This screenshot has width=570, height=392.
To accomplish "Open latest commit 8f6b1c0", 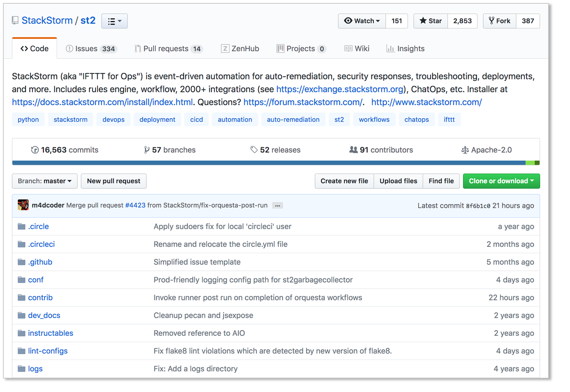I will coord(478,206).
